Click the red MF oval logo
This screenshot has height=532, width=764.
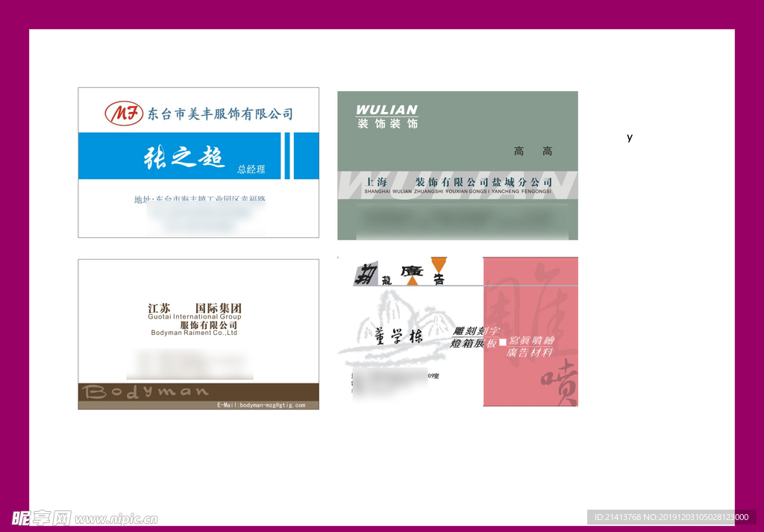coord(123,113)
